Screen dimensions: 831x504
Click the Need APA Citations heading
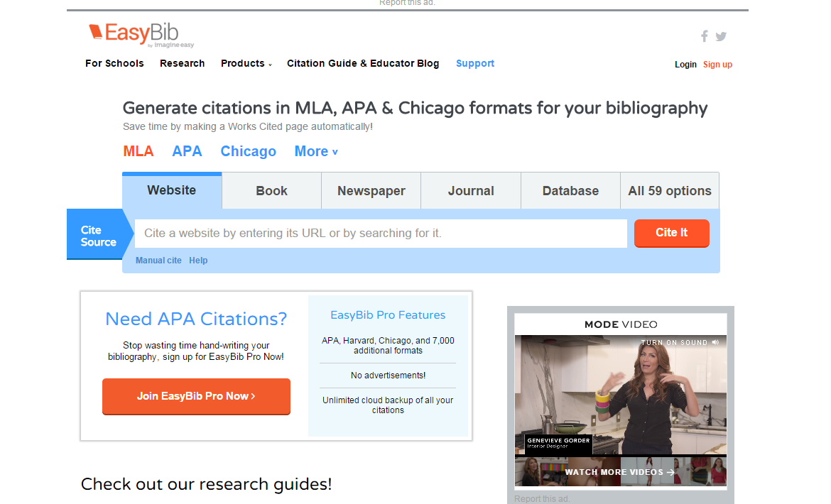point(196,319)
